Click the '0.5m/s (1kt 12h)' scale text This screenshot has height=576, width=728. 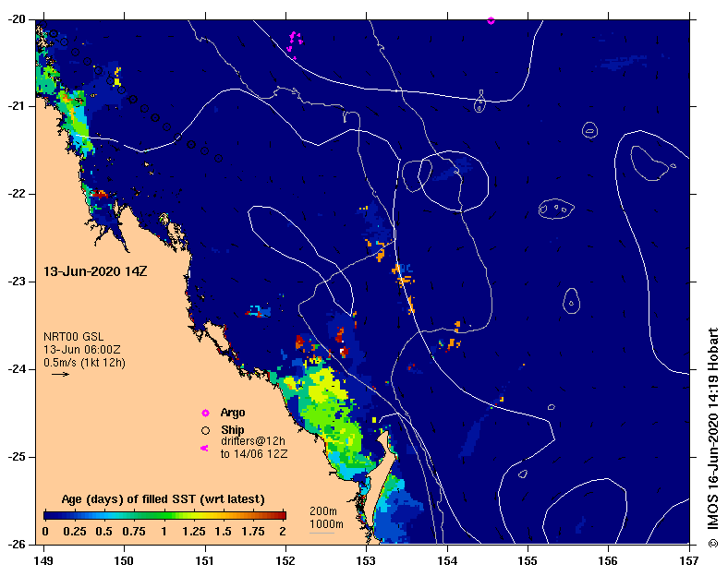[x=84, y=362]
